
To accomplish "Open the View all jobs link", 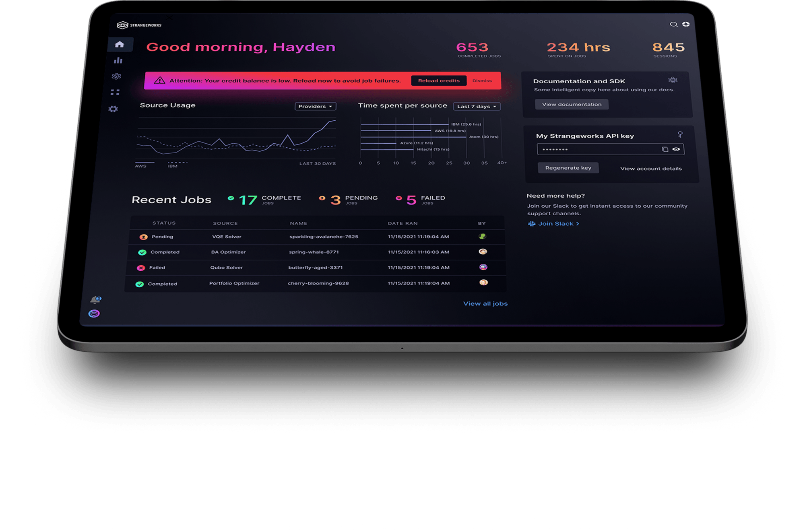I will (485, 304).
